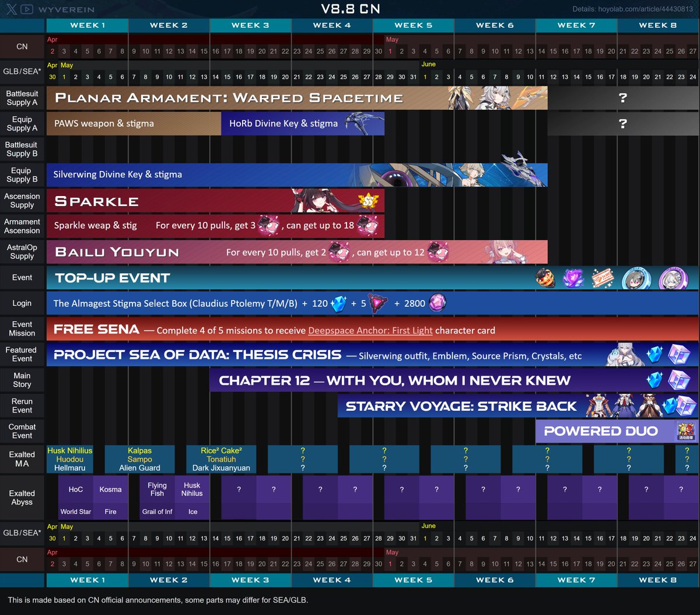700x615 pixels.
Task: Click the Sparkle character portrait on the Sparkle banner
Action: [318, 201]
